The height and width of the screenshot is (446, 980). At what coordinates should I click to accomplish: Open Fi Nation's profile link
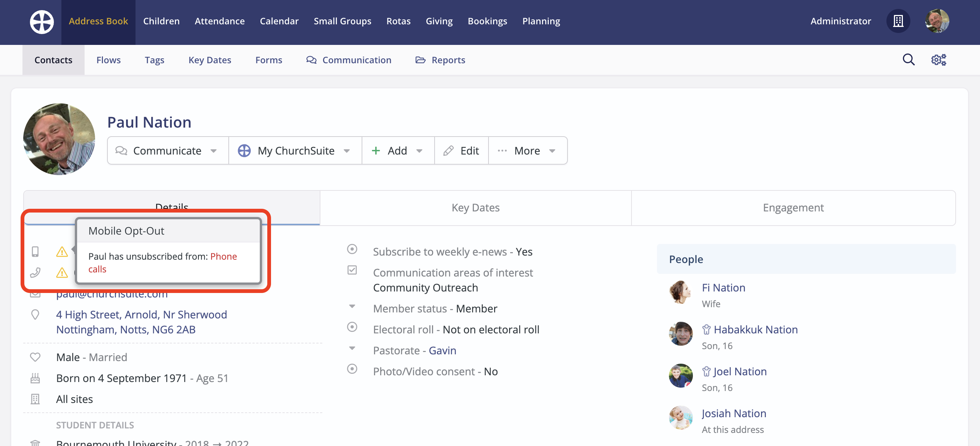pos(723,288)
